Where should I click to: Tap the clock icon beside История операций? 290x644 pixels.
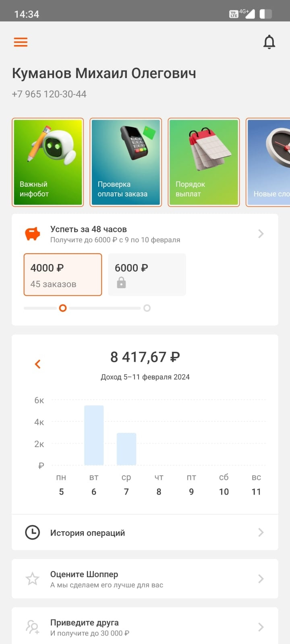pos(33,533)
